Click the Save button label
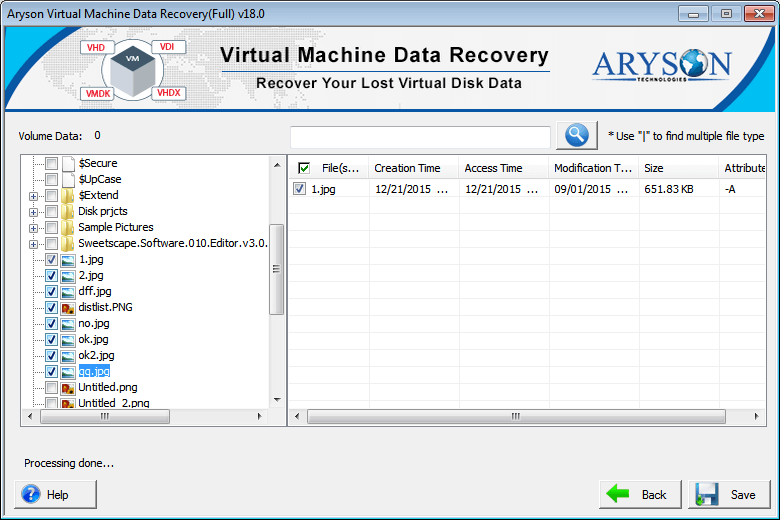 pyautogui.click(x=743, y=495)
